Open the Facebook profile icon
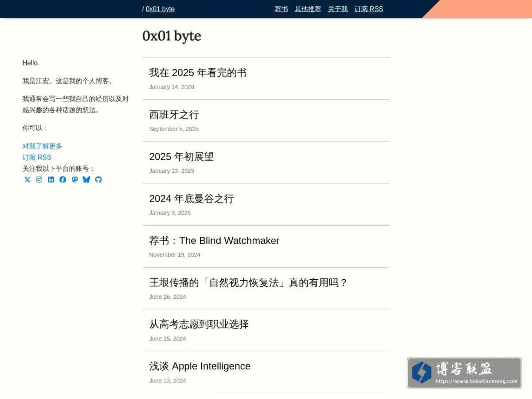 63,180
